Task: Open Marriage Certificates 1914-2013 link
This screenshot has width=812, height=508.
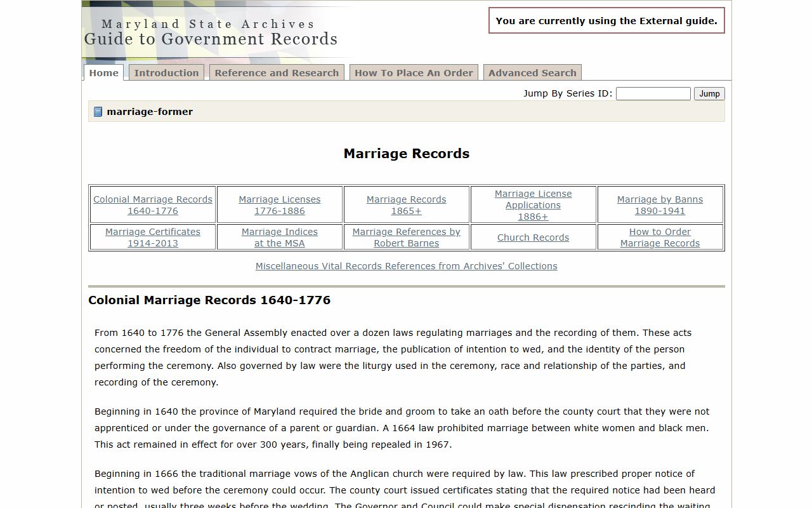Action: [153, 237]
